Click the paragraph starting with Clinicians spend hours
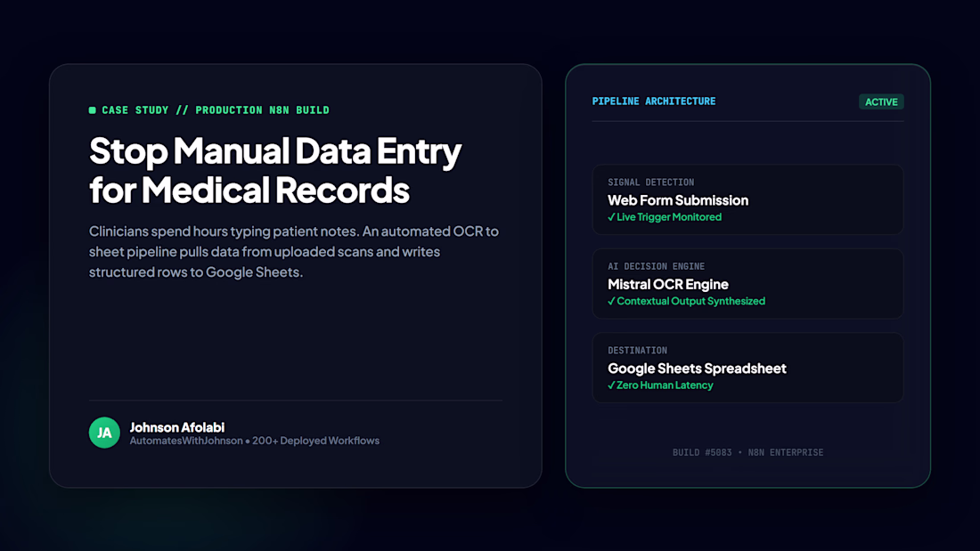This screenshot has height=551, width=980. point(294,252)
